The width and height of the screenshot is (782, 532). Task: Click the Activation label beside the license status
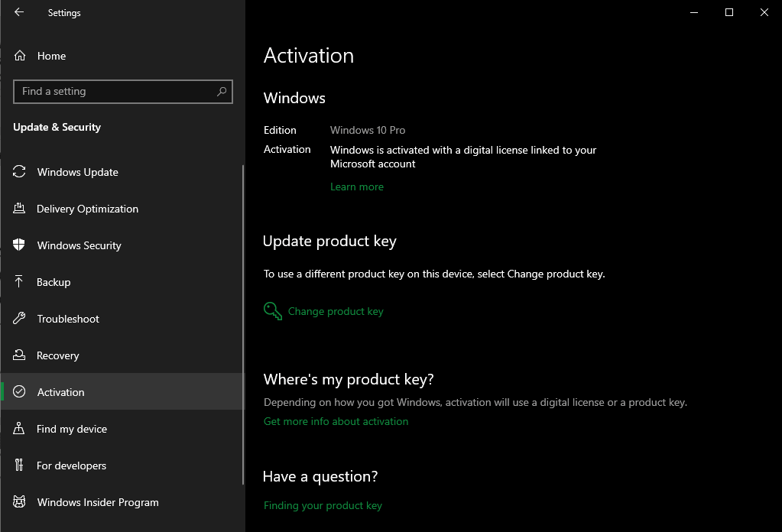287,150
